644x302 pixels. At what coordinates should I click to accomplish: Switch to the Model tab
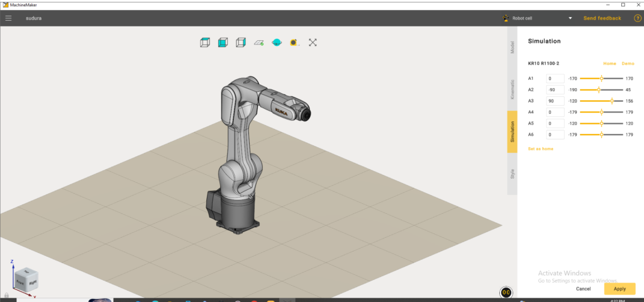point(512,48)
